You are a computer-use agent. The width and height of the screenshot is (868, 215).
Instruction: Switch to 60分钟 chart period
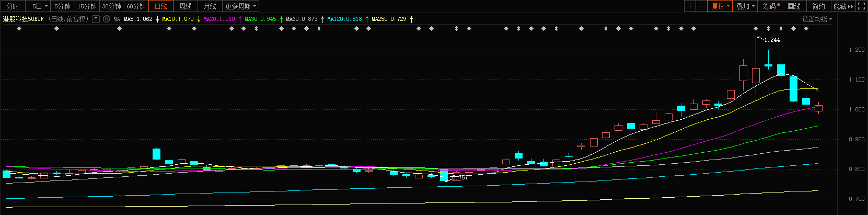click(136, 6)
